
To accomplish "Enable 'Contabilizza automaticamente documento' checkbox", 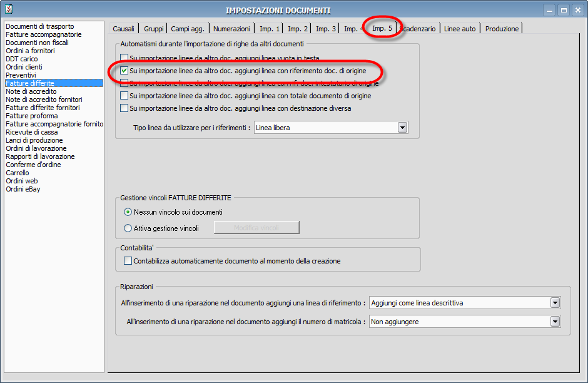I will [x=128, y=261].
